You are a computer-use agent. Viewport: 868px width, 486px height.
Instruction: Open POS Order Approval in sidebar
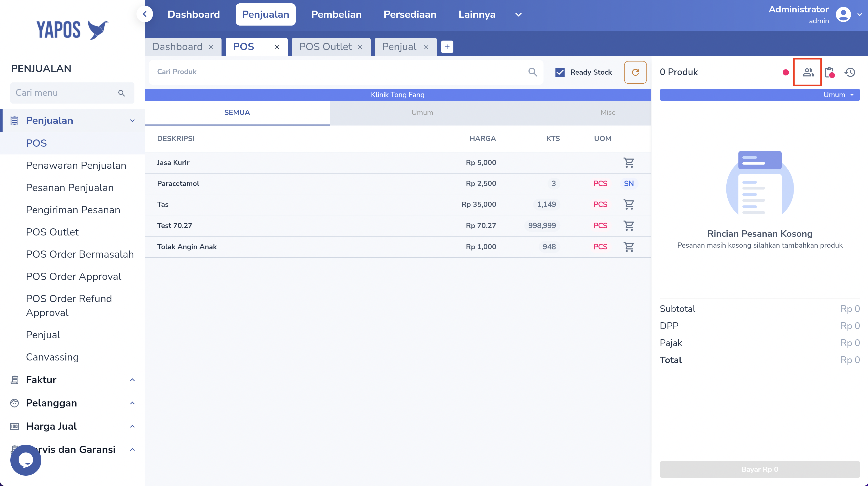coord(73,277)
